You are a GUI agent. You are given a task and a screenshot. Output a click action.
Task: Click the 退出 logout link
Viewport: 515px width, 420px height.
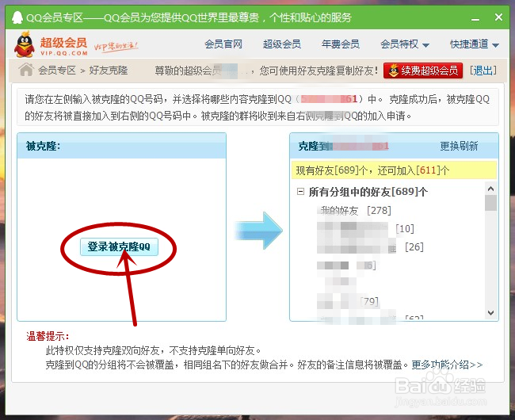[x=483, y=70]
